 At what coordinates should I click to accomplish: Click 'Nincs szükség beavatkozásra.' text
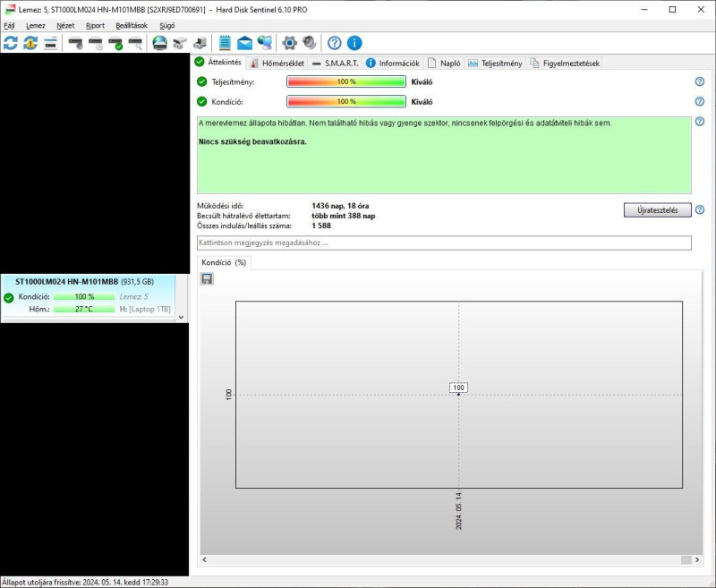252,141
